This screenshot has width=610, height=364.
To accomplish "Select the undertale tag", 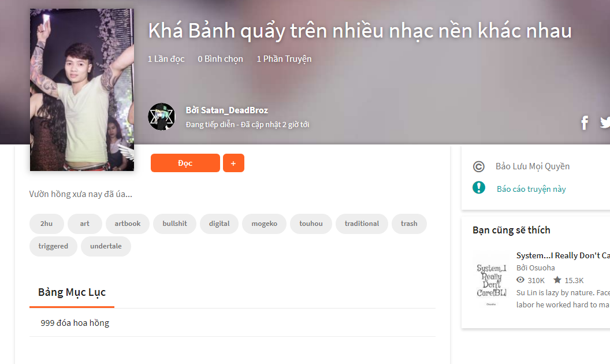I will click(106, 246).
